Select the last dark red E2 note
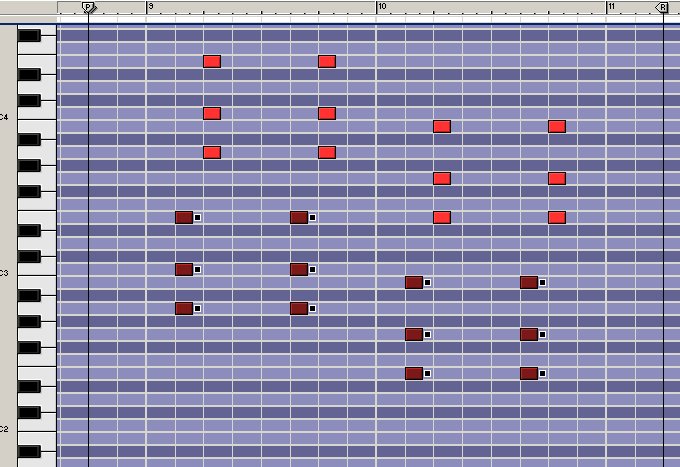 pos(529,373)
